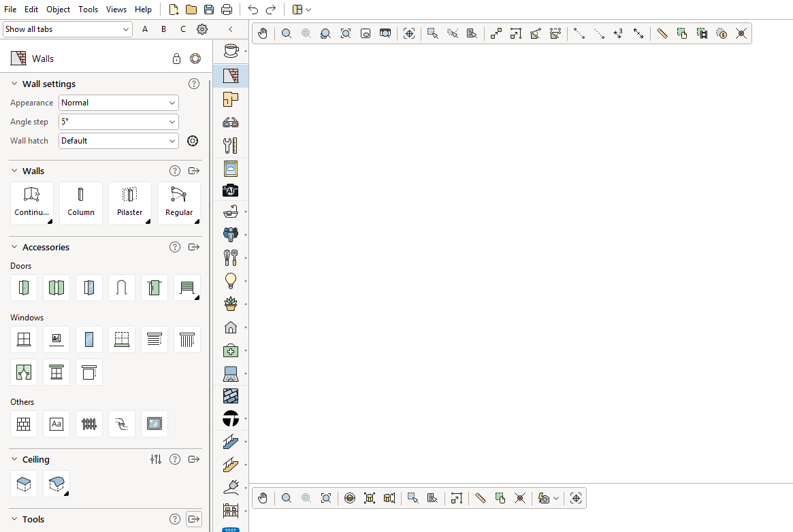Image resolution: width=793 pixels, height=532 pixels.
Task: Show help for Wall settings
Action: point(194,84)
